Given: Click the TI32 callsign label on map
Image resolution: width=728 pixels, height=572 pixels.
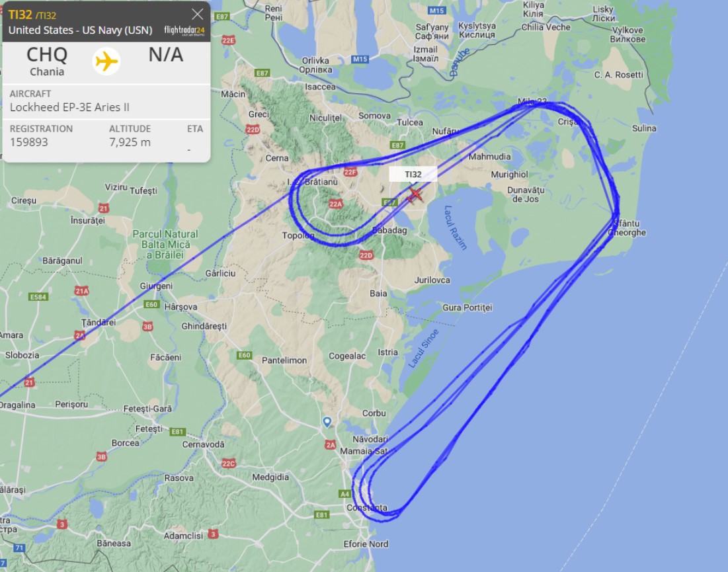Looking at the screenshot, I should tap(413, 174).
